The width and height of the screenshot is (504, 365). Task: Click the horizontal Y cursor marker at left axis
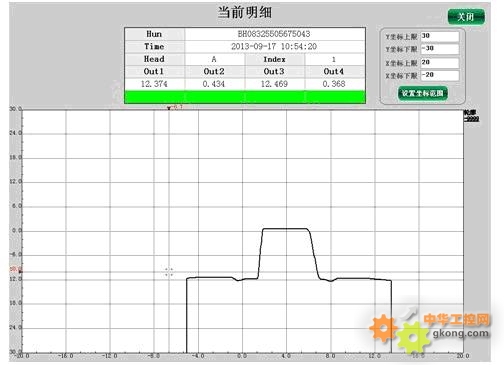coord(21,272)
